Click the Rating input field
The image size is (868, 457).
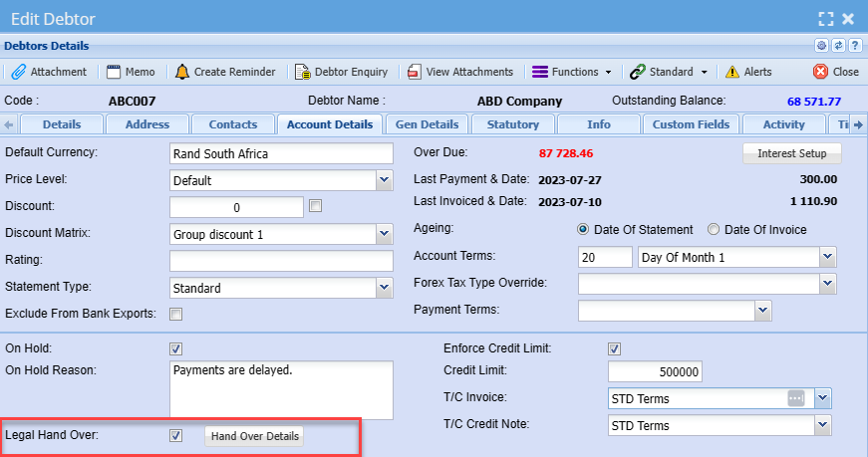tap(281, 261)
